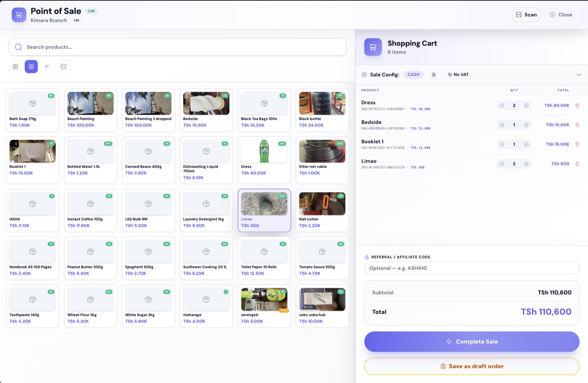
Task: Select the large grid view icon
Action: (x=15, y=67)
